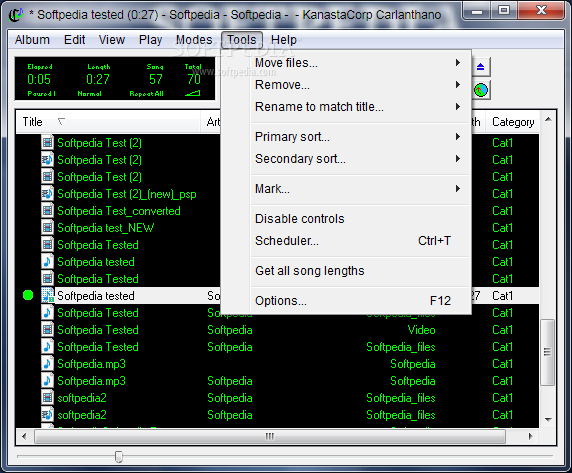Click the Elapsed time 0:05 readout
The height and width of the screenshot is (473, 572).
(x=39, y=79)
